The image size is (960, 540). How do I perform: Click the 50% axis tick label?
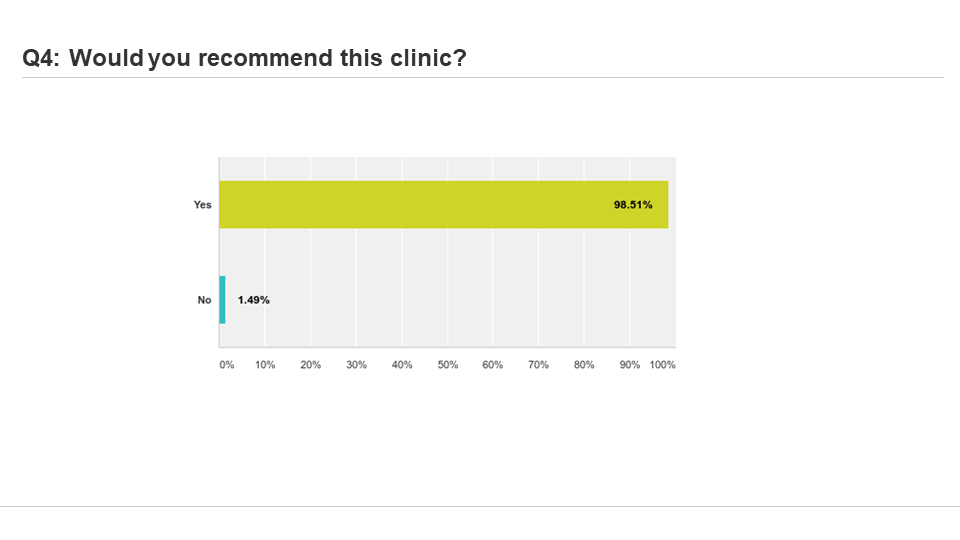pyautogui.click(x=448, y=365)
